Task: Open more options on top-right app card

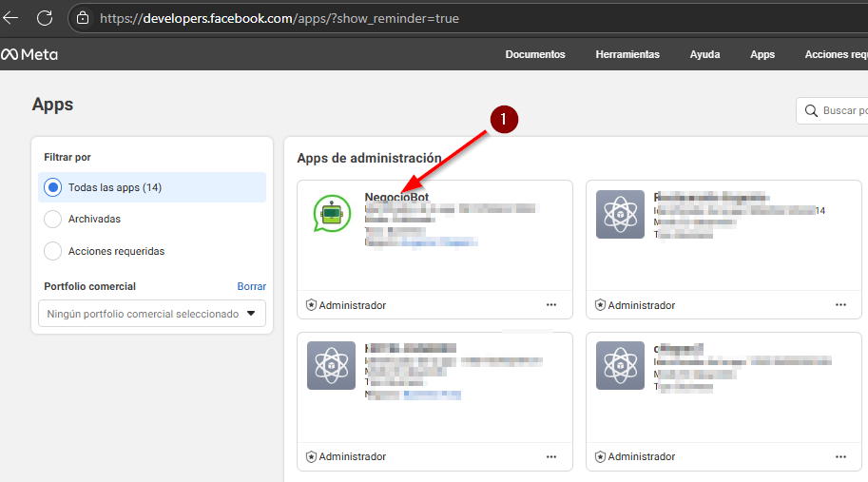Action: click(x=840, y=305)
